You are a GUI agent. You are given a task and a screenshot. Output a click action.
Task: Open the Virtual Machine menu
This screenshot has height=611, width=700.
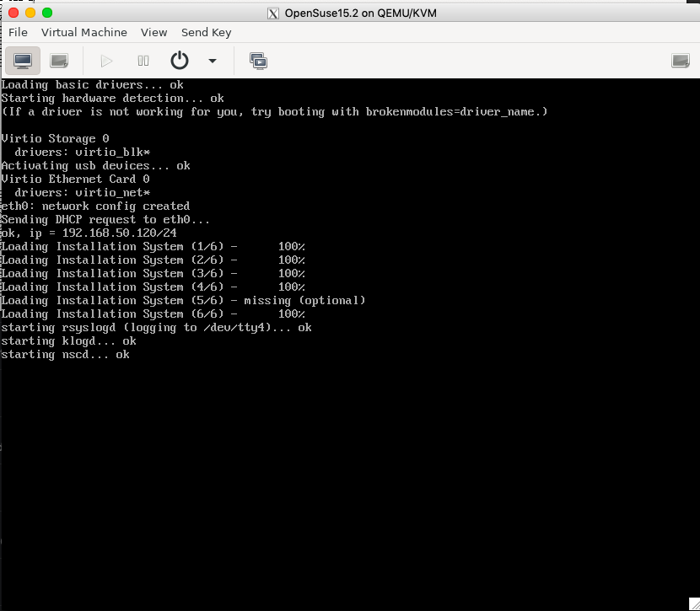click(84, 33)
